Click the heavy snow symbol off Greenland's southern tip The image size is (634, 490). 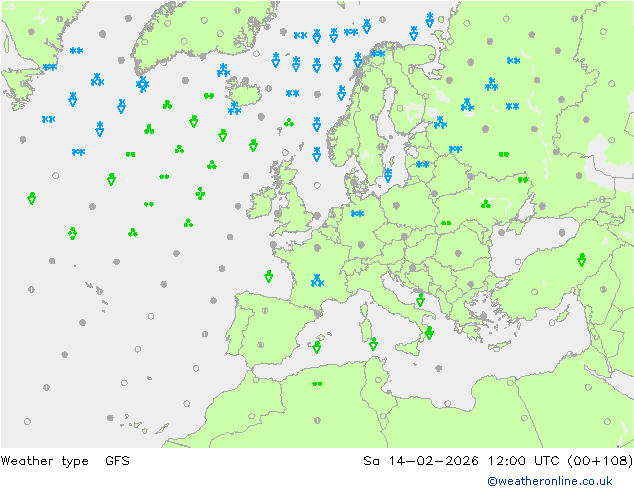pos(142,84)
